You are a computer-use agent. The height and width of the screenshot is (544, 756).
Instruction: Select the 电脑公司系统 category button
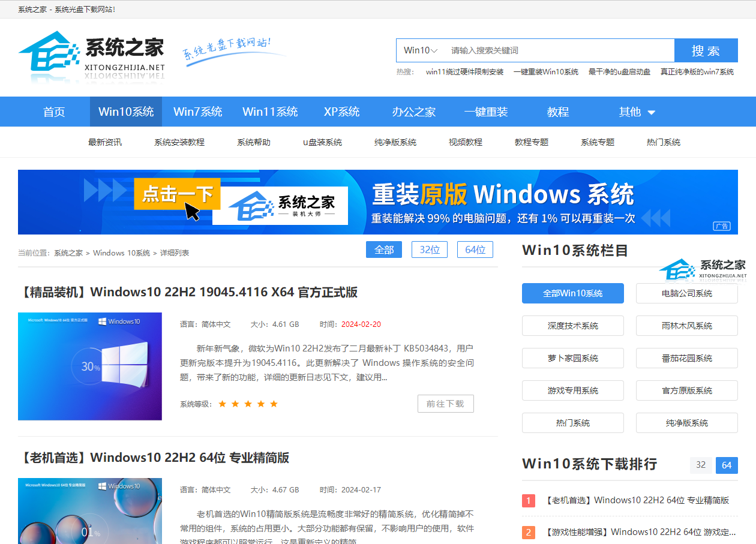687,293
